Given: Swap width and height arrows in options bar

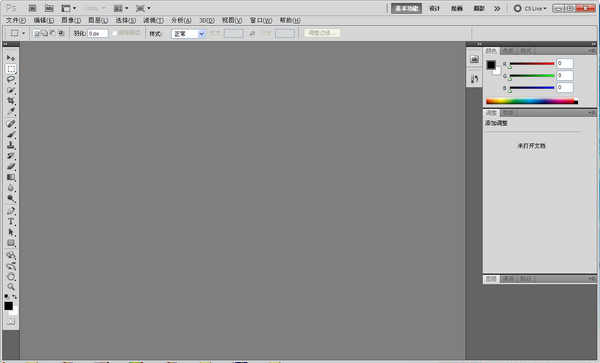Looking at the screenshot, I should tap(252, 34).
